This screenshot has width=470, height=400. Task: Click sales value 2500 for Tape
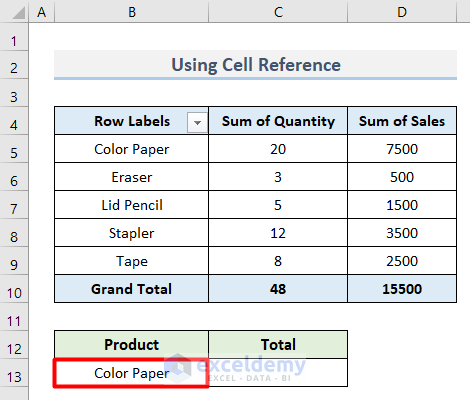click(x=402, y=261)
